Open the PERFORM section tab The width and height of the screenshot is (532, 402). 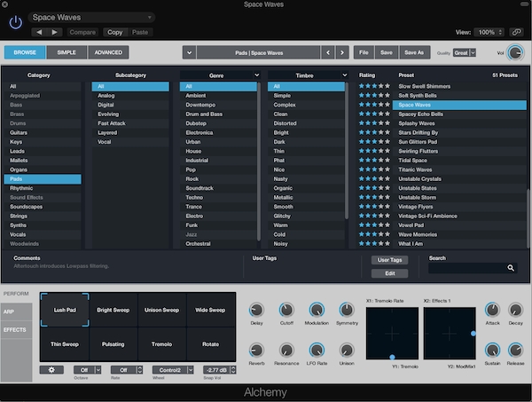tap(16, 294)
